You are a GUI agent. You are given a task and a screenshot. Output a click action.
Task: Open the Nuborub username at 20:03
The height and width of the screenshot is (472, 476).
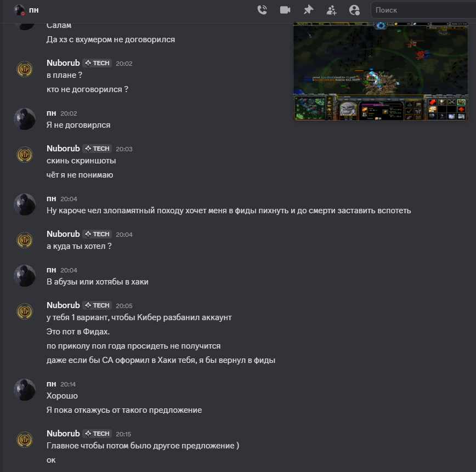point(63,149)
